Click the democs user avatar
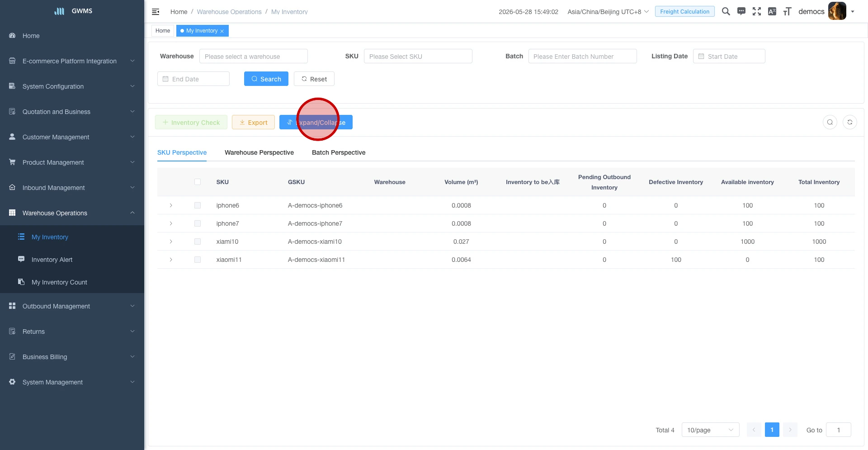Screen dimensions: 868x450 [837, 11]
